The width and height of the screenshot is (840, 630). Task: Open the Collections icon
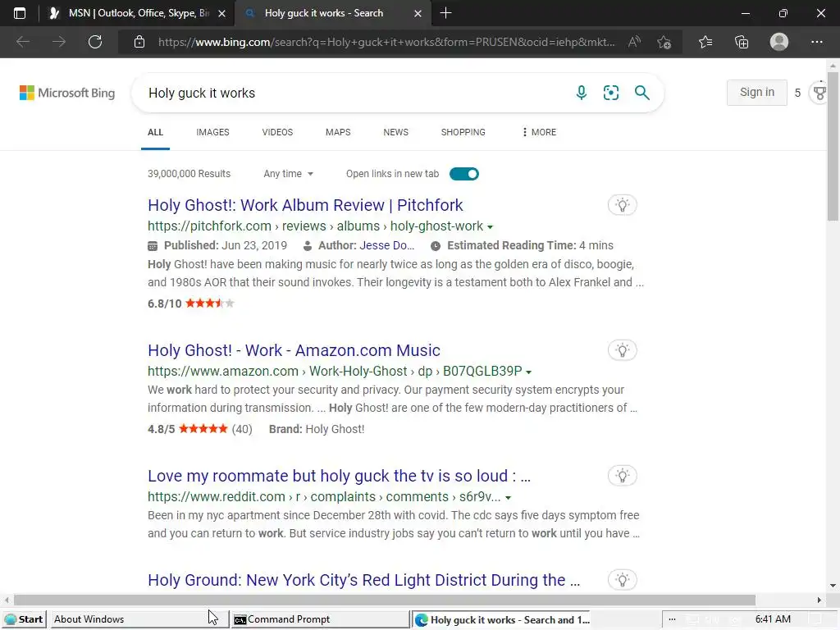coord(742,42)
